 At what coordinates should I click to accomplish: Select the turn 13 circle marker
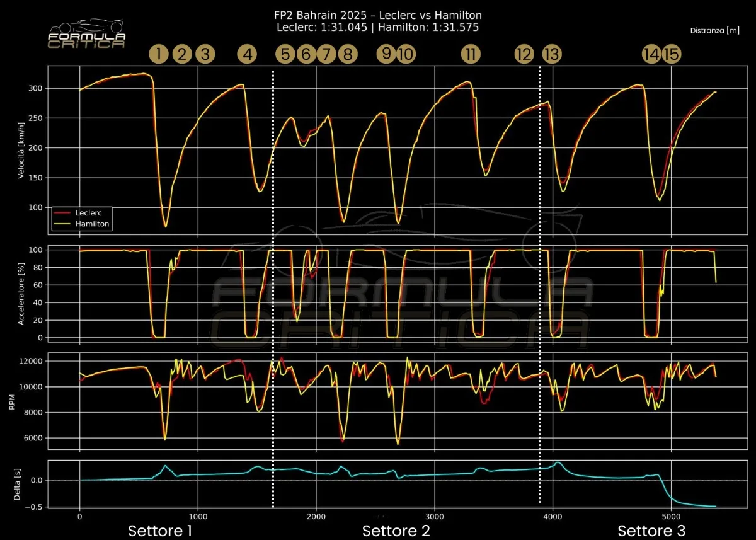pos(551,54)
